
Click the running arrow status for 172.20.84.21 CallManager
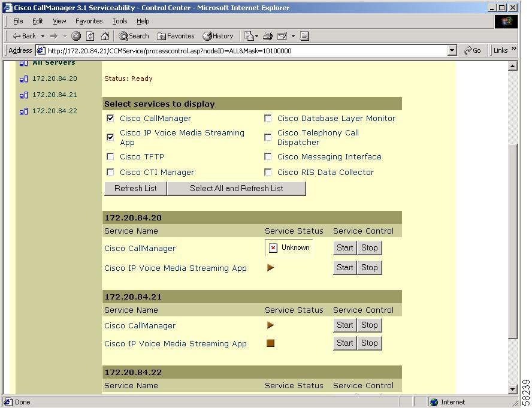(270, 325)
